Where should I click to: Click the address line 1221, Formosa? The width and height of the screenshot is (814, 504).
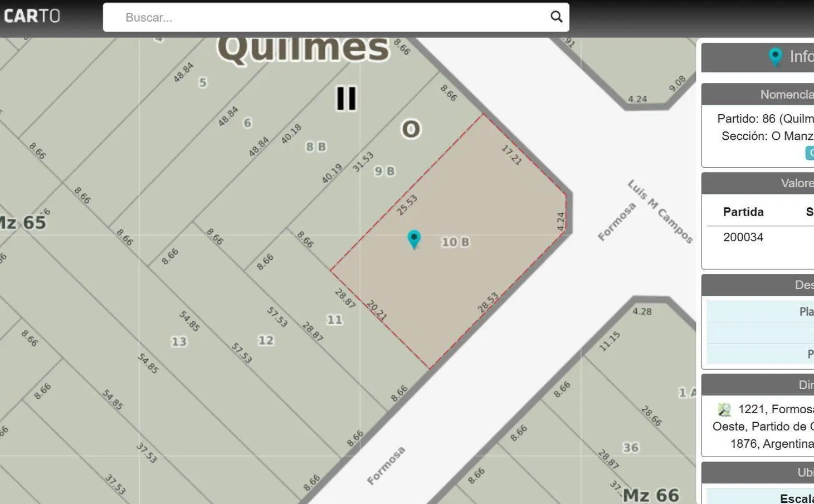776,409
